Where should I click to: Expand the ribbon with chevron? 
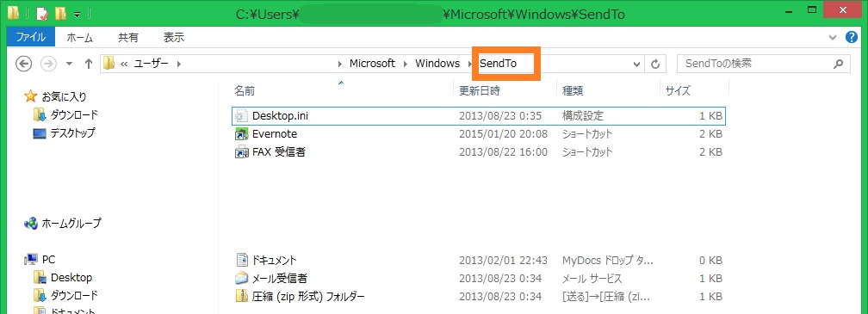point(833,38)
